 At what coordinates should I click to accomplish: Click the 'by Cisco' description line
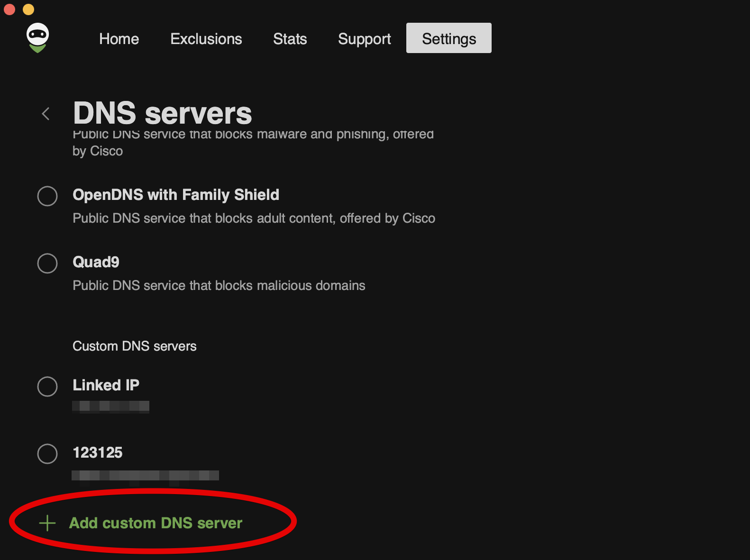[x=98, y=151]
